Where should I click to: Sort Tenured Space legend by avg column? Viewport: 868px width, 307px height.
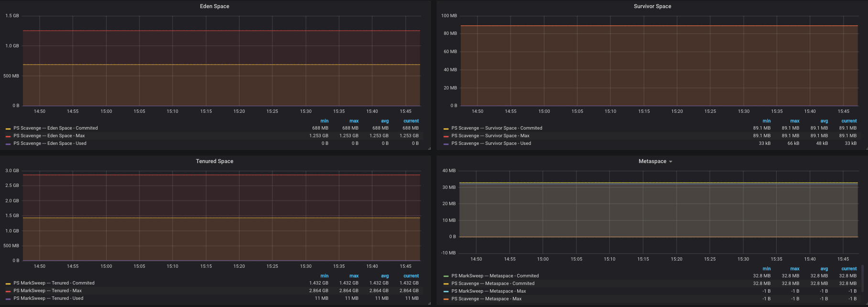tap(384, 276)
